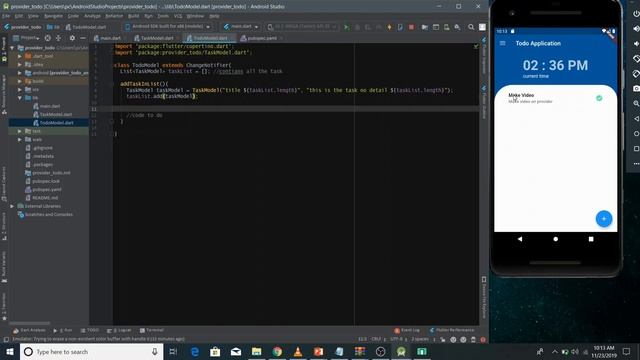Click Task View button on the taskbar
This screenshot has width=640, height=360.
coord(173,351)
